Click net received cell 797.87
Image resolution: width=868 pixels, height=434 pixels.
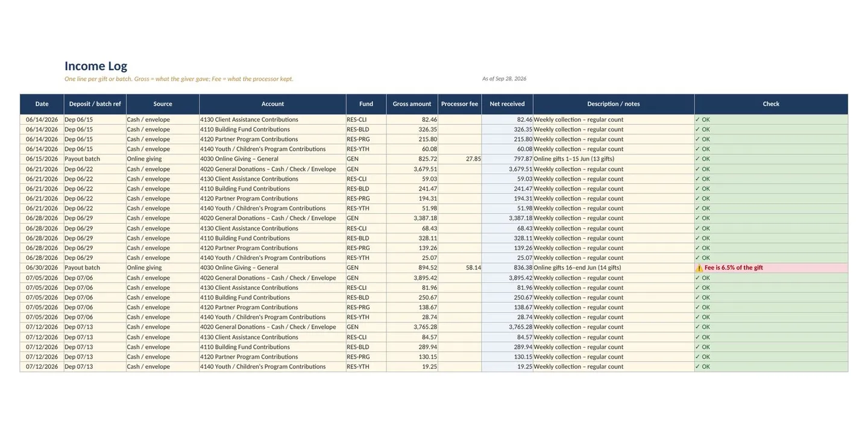pyautogui.click(x=507, y=159)
